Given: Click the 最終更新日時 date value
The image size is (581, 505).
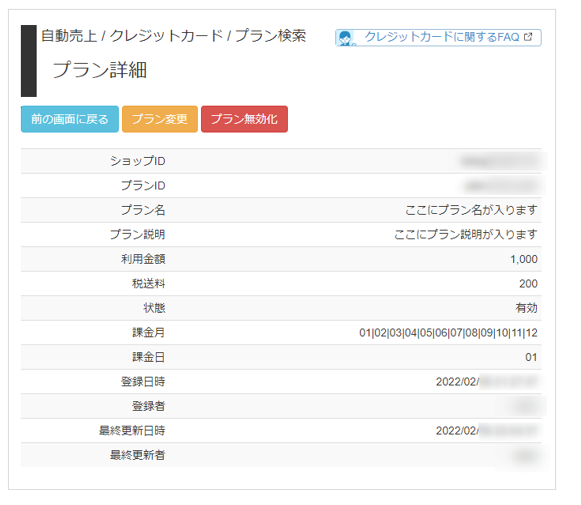Looking at the screenshot, I should tap(487, 431).
